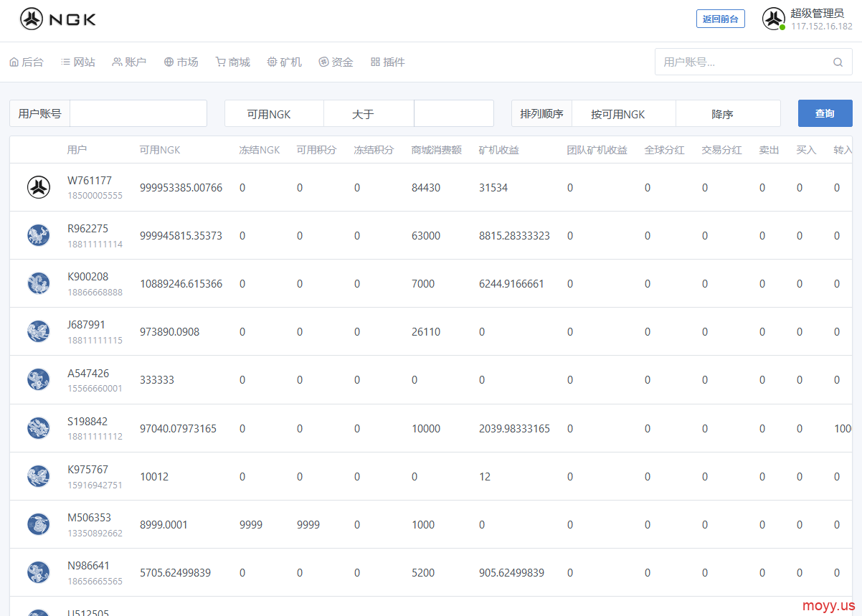The height and width of the screenshot is (616, 862).
Task: Open 资金 via its coin icon
Action: 323,62
